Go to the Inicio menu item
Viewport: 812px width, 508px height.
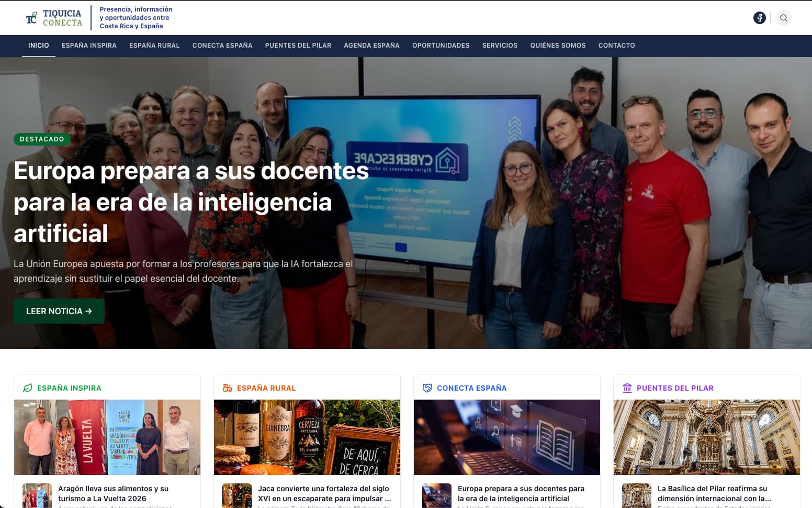pos(39,46)
